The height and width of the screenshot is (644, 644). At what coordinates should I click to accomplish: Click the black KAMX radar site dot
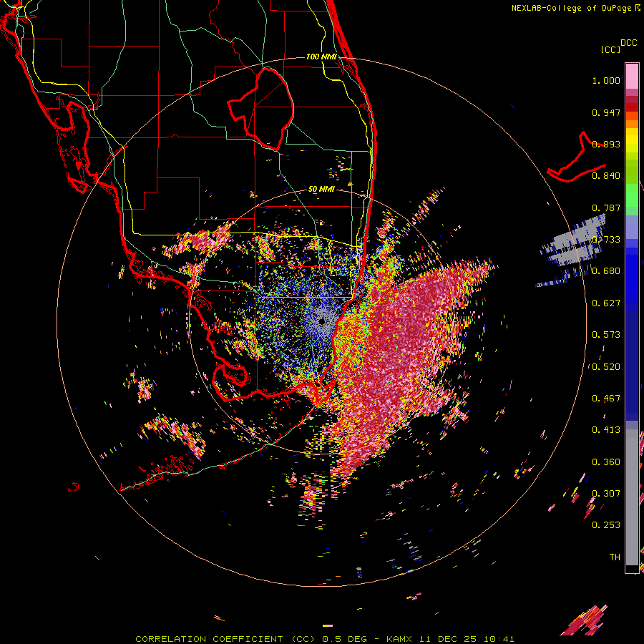[322, 321]
